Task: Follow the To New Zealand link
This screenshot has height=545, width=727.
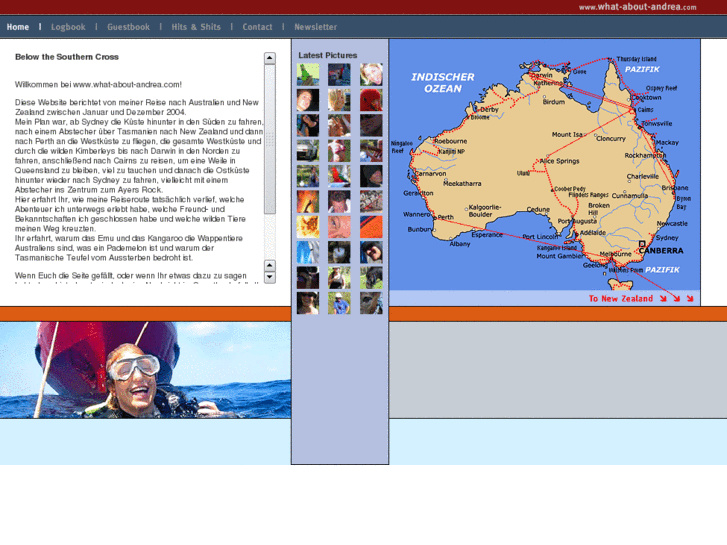Action: tap(641, 298)
